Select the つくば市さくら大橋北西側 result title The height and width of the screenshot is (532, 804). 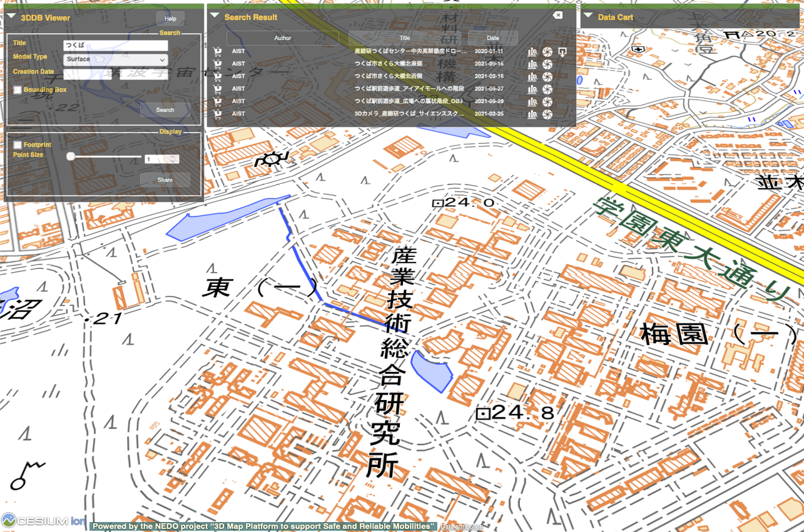pos(388,76)
